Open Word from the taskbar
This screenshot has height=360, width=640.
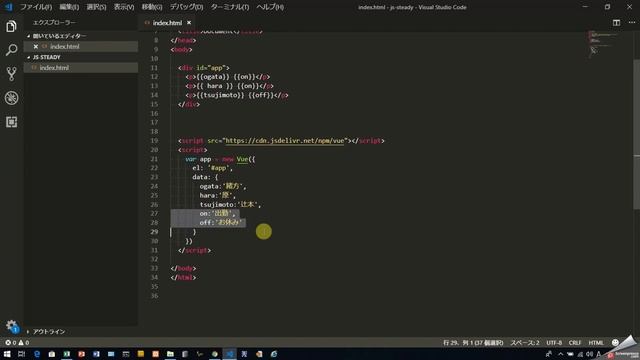96,354
